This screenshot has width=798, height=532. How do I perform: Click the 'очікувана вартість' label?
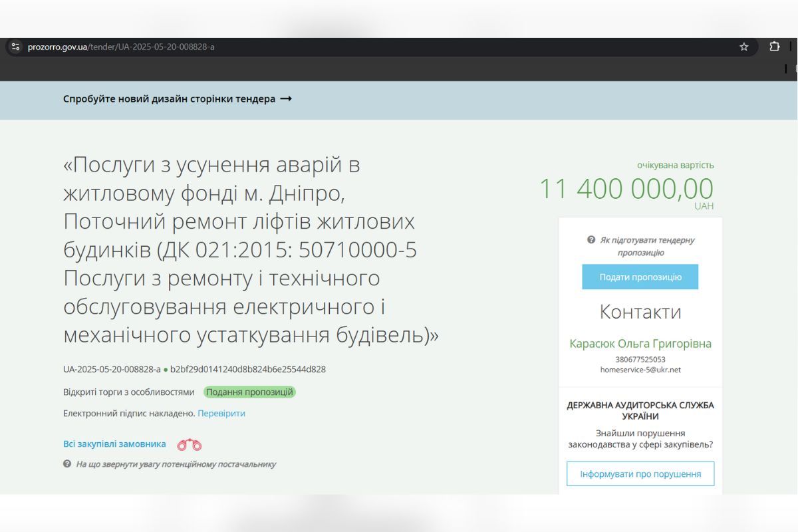[676, 165]
